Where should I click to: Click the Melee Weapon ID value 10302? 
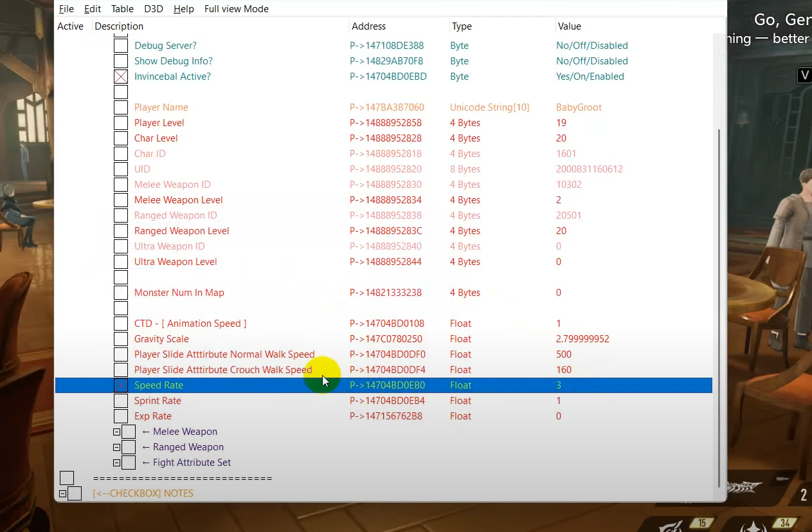569,185
